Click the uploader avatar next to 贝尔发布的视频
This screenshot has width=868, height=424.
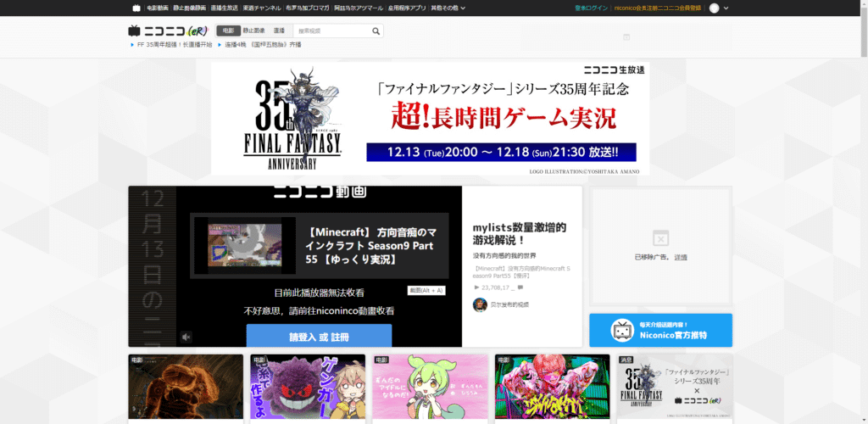pos(480,304)
